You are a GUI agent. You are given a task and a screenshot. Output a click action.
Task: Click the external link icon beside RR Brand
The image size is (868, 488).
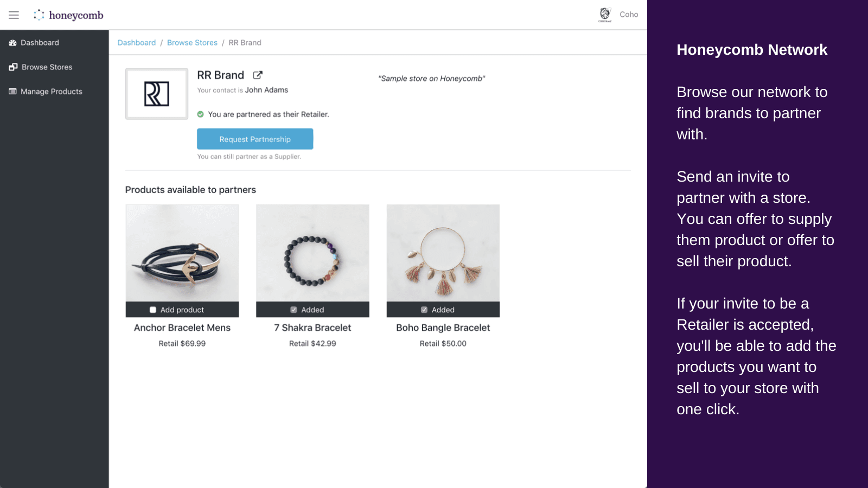(x=258, y=75)
